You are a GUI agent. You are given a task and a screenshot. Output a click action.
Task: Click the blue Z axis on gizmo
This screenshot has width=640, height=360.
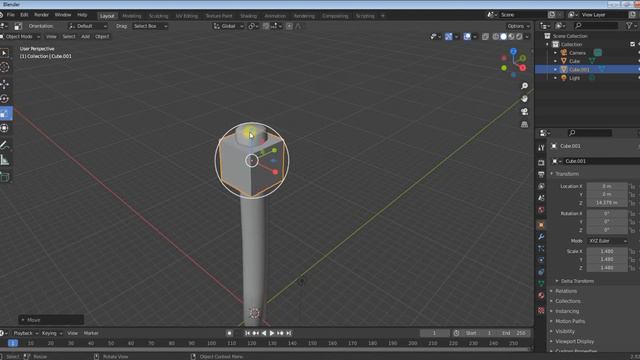point(513,51)
